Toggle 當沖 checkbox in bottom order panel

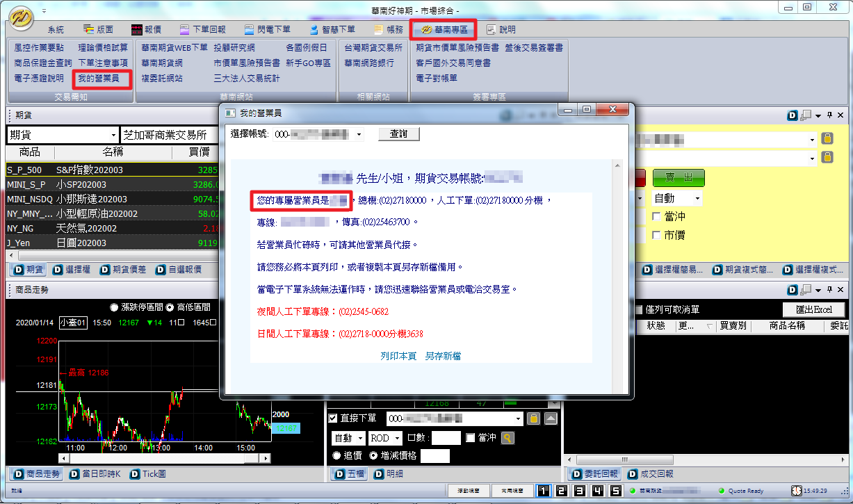(x=471, y=438)
